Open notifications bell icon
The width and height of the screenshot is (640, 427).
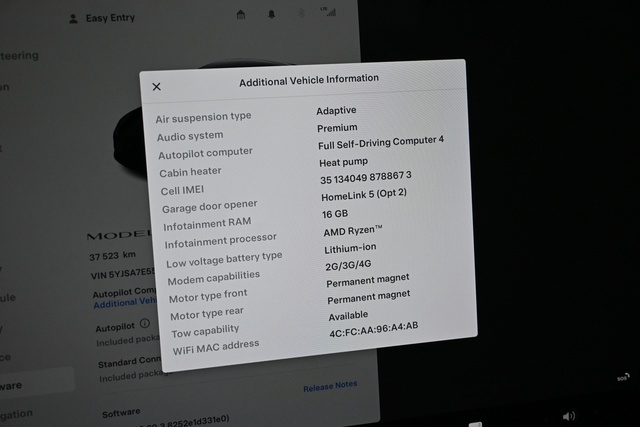(271, 14)
